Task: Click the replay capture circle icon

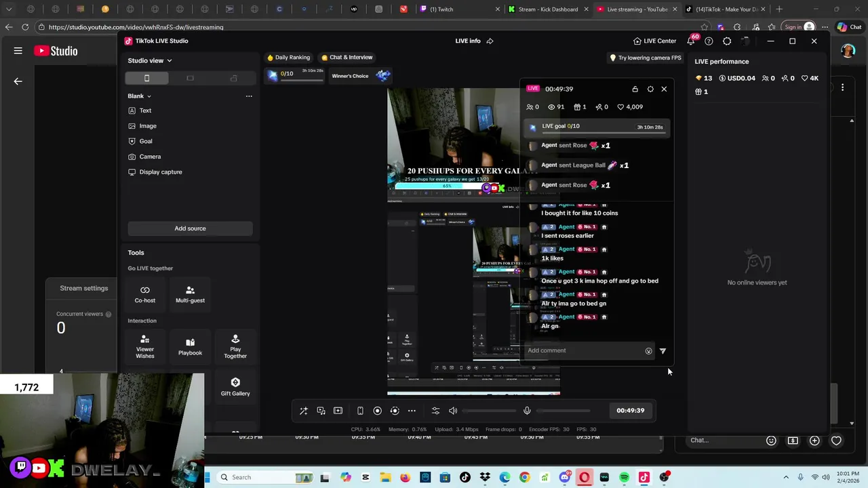Action: (x=395, y=411)
